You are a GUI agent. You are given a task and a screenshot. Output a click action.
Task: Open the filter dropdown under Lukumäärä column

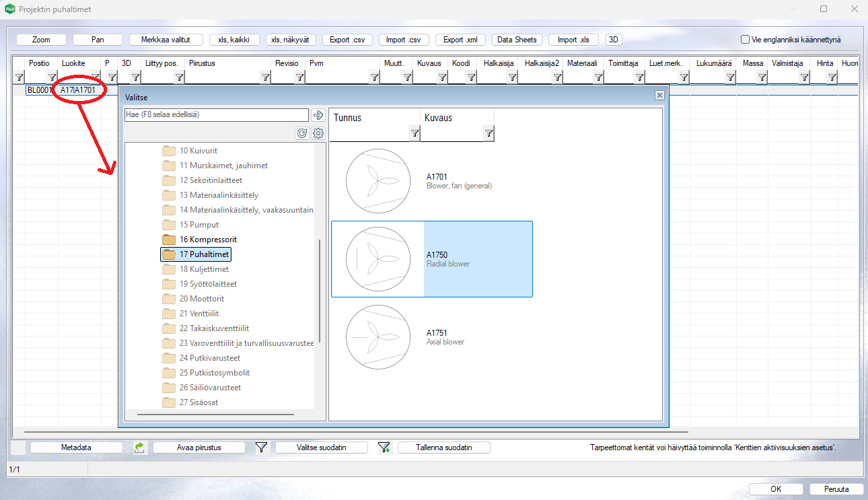(730, 77)
